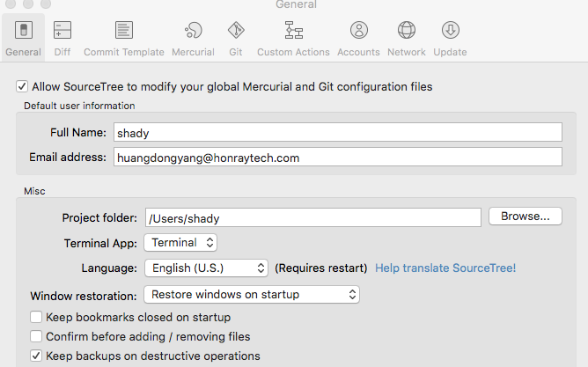
Task: Select the Network globe icon
Action: click(x=406, y=31)
